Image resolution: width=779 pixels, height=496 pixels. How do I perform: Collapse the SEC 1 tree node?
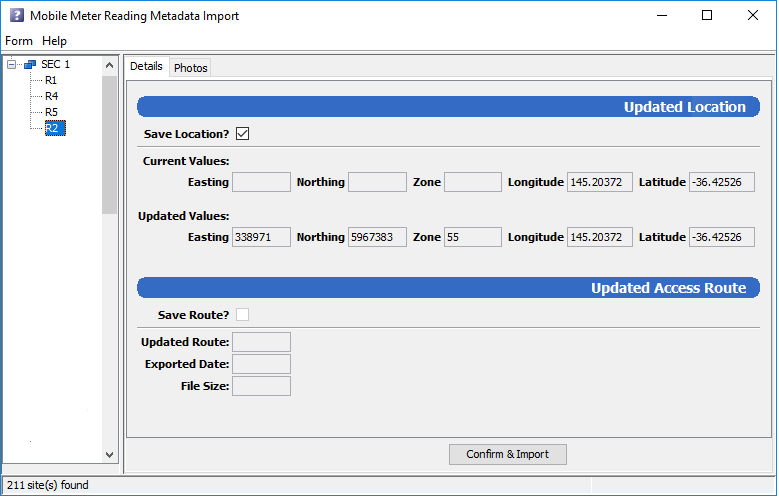[12, 65]
